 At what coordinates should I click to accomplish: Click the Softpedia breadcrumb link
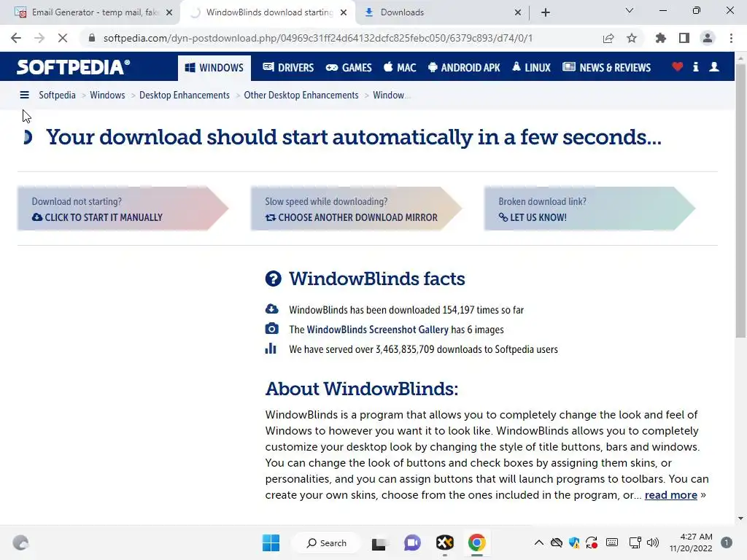[57, 96]
